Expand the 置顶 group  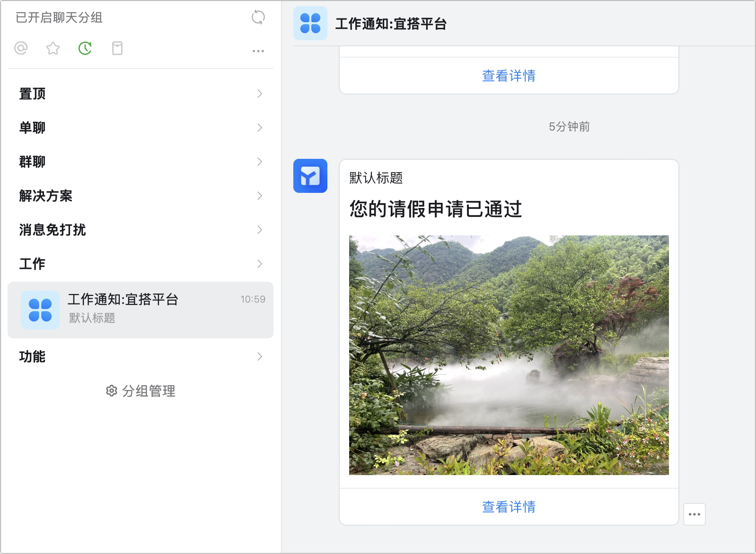tap(141, 94)
